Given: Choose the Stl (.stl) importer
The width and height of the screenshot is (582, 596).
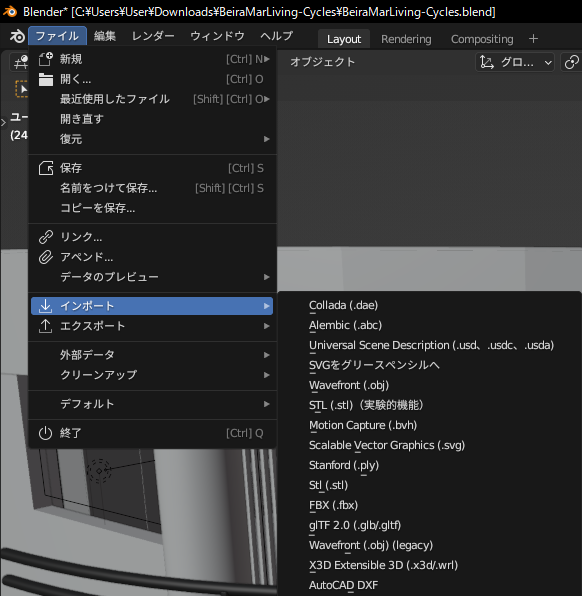Looking at the screenshot, I should [430, 485].
